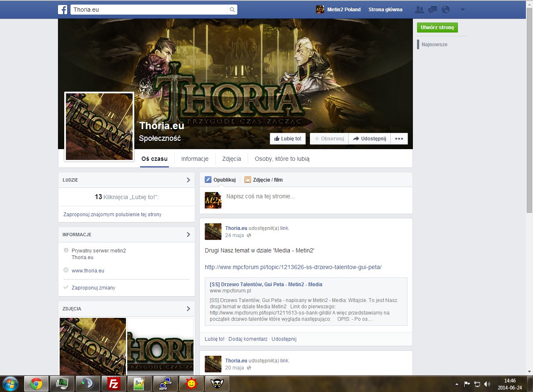Click Action Center flag tray icon
The height and width of the screenshot is (392, 533).
click(467, 384)
